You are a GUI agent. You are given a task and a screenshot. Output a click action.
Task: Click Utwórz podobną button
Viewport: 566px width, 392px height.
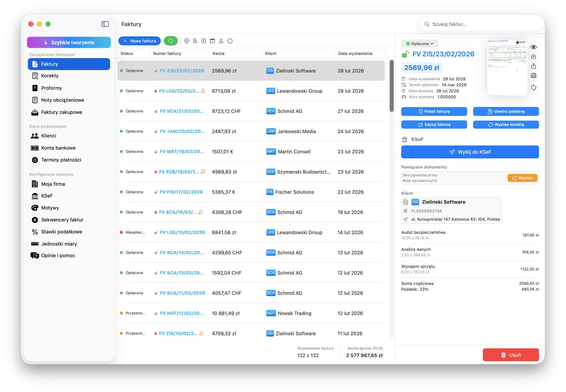click(x=506, y=111)
